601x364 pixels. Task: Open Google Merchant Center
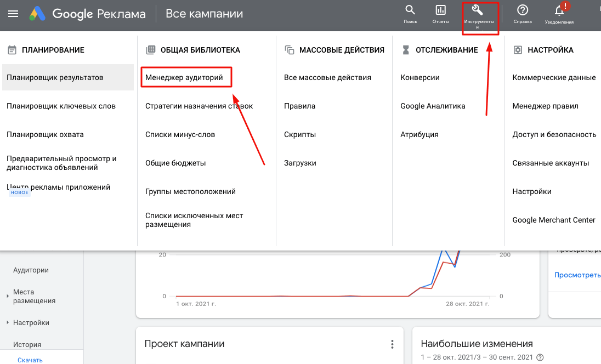[554, 220]
